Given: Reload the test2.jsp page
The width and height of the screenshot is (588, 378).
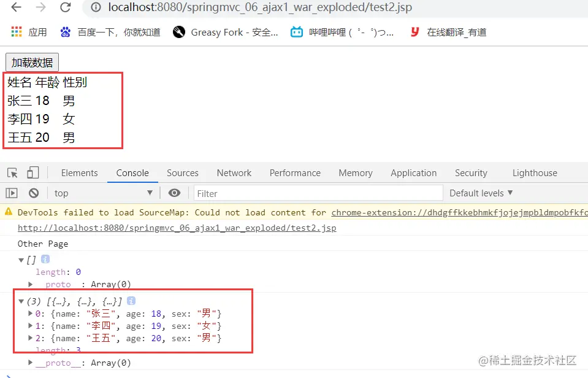Looking at the screenshot, I should (x=65, y=7).
